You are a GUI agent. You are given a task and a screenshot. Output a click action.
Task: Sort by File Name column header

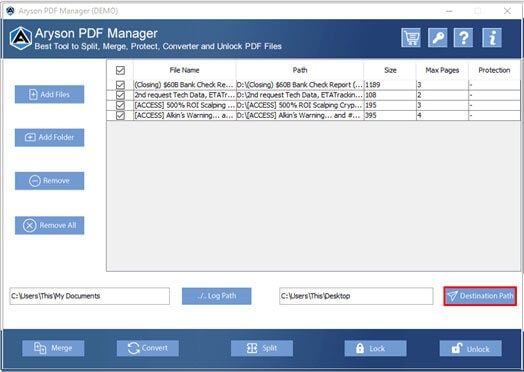[184, 70]
